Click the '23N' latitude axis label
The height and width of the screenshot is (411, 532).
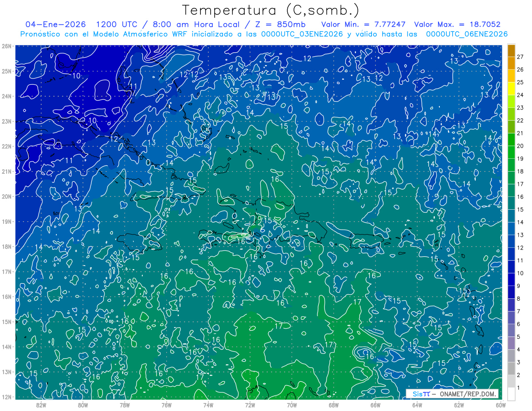pos(6,121)
